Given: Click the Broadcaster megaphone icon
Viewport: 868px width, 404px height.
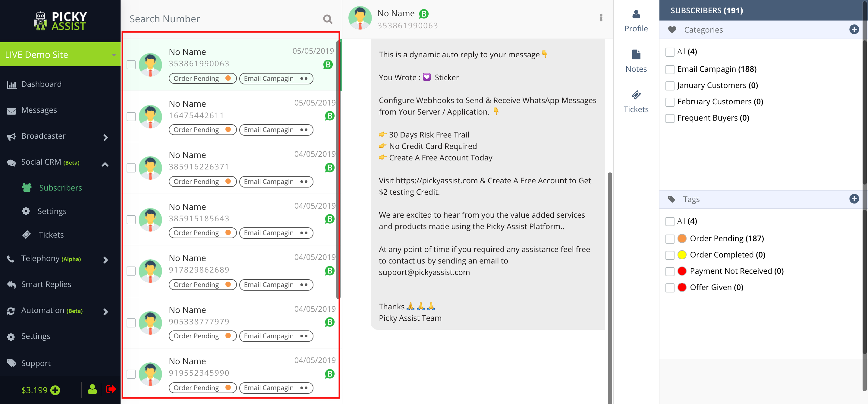Looking at the screenshot, I should point(11,137).
